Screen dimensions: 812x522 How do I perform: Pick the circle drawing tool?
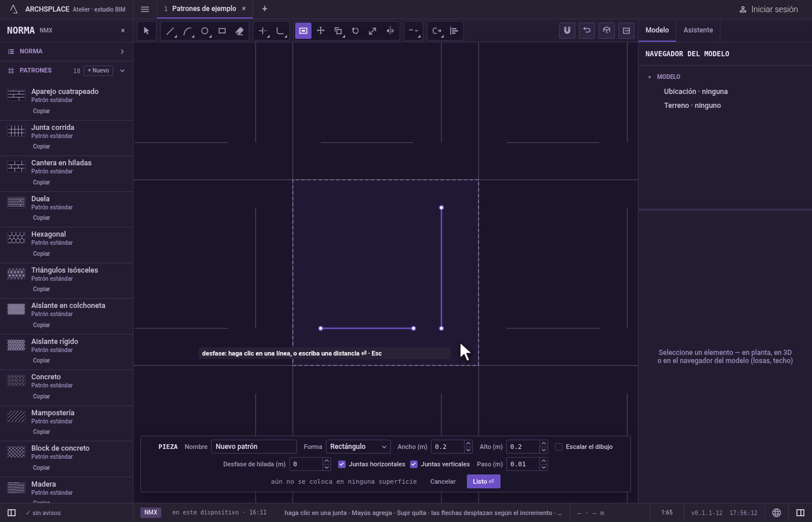click(205, 31)
